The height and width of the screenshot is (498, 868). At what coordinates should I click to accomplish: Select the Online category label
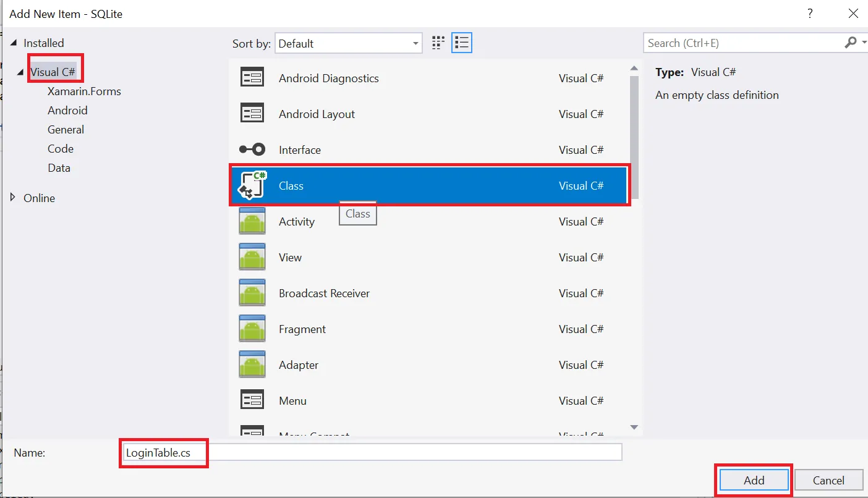pyautogui.click(x=39, y=198)
